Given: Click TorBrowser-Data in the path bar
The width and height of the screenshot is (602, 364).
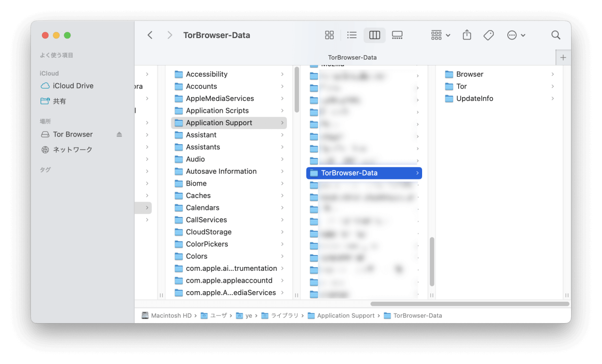Looking at the screenshot, I should [x=413, y=315].
